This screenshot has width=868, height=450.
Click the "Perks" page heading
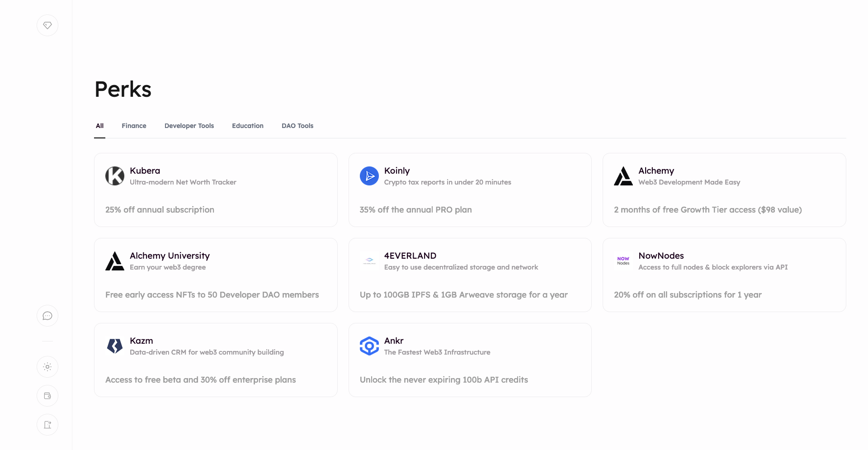pyautogui.click(x=123, y=89)
